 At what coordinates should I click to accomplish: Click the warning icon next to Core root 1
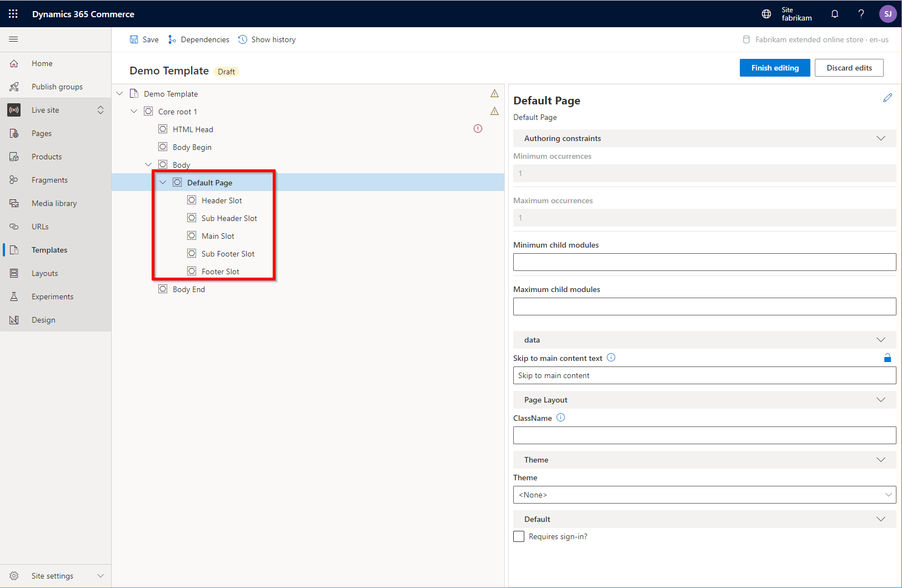click(495, 111)
